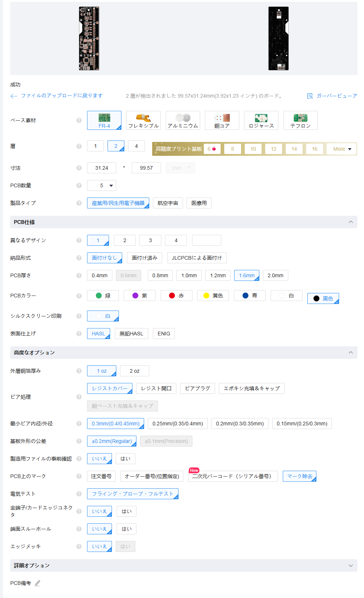The image size is (364, 598).
Task: Click the custom 異なるデザイン input box
Action: [x=207, y=240]
